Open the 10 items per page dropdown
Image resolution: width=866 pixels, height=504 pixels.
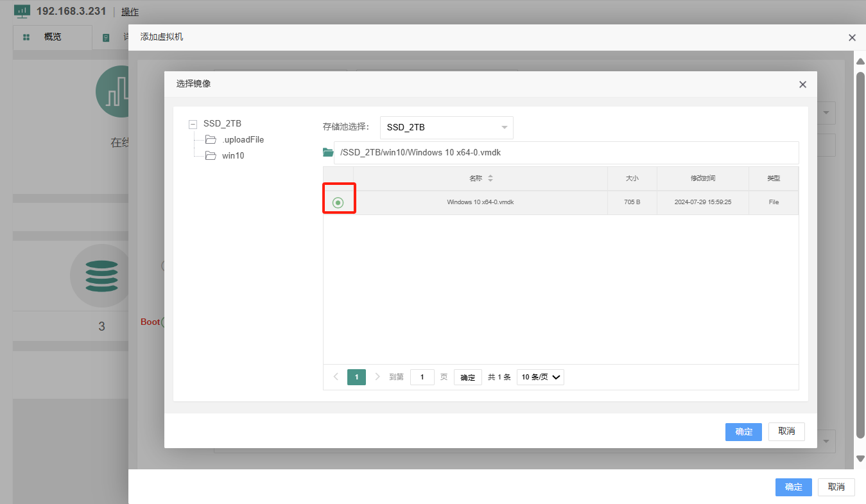coord(540,377)
